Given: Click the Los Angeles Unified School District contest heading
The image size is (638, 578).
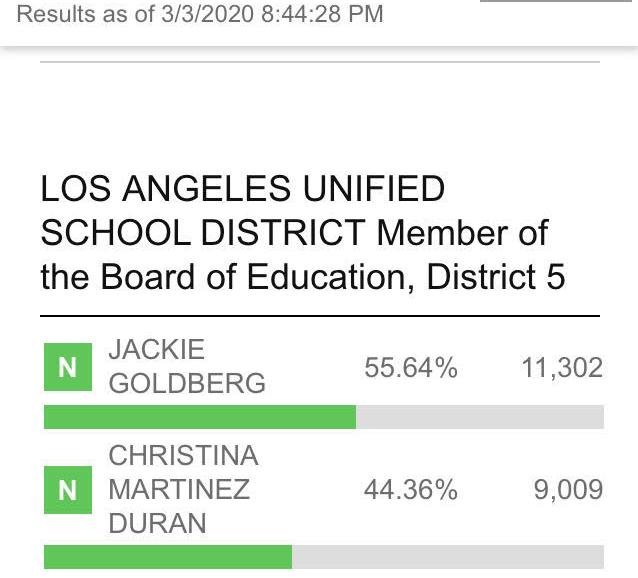Looking at the screenshot, I should pyautogui.click(x=303, y=232).
